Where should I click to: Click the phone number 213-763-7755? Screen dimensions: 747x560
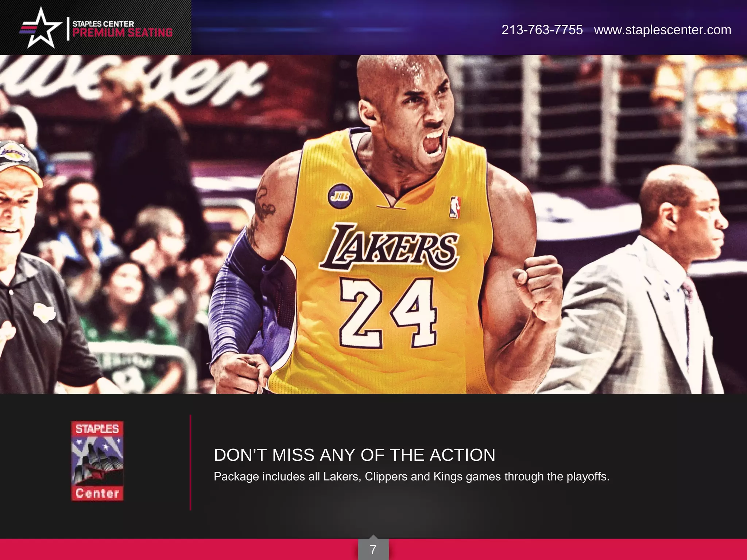tap(542, 30)
